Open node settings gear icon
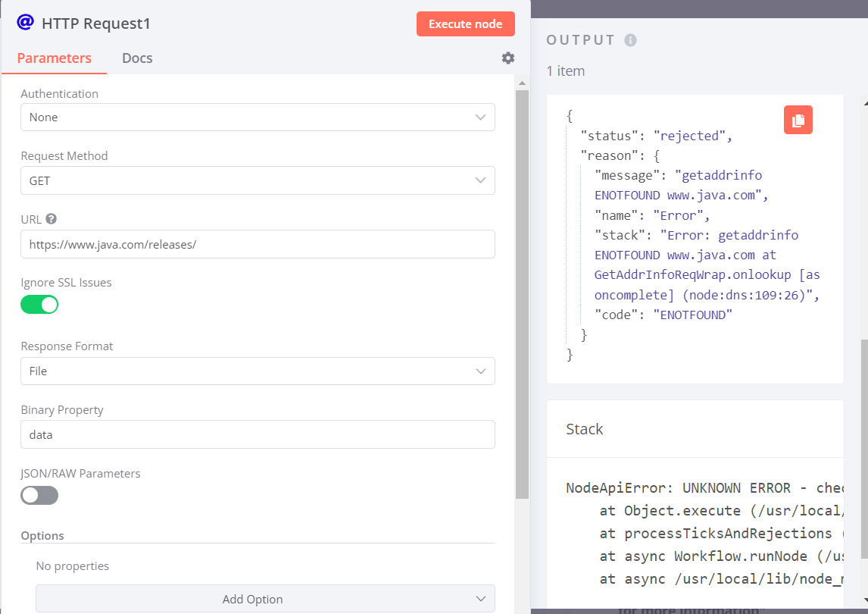The width and height of the screenshot is (868, 614). pyautogui.click(x=507, y=58)
